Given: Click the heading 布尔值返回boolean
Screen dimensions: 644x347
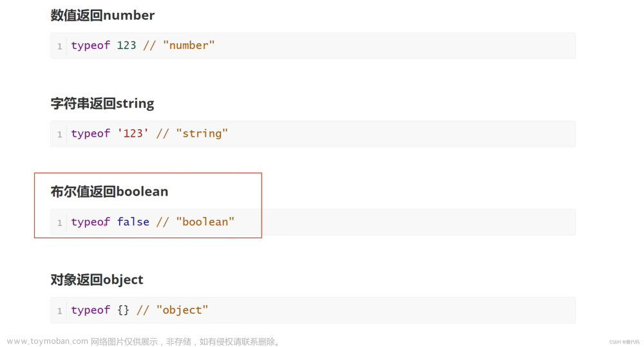Looking at the screenshot, I should (x=109, y=191).
